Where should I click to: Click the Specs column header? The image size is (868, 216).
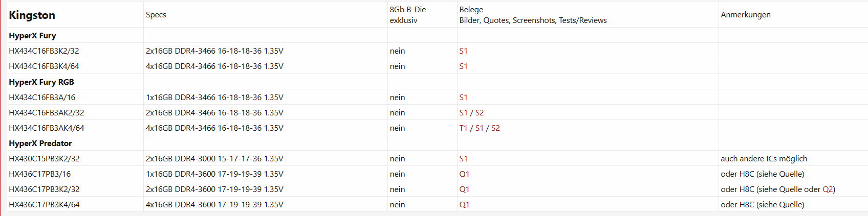[x=156, y=15]
